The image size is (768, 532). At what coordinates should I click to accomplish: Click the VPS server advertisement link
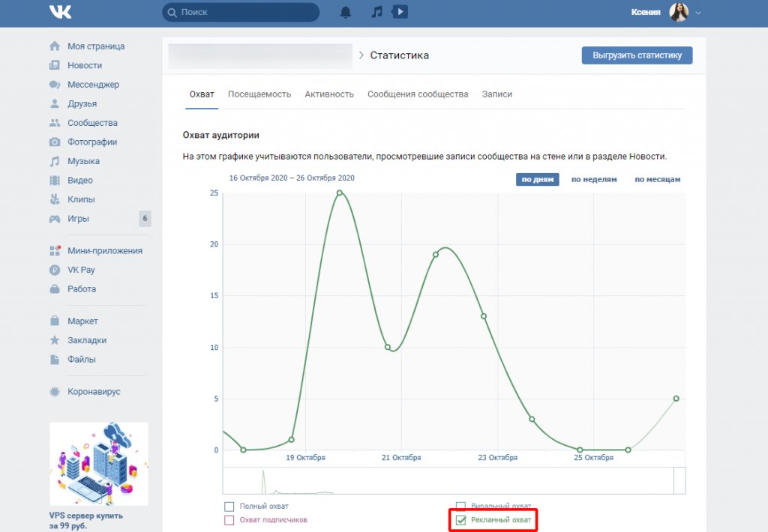tap(85, 516)
